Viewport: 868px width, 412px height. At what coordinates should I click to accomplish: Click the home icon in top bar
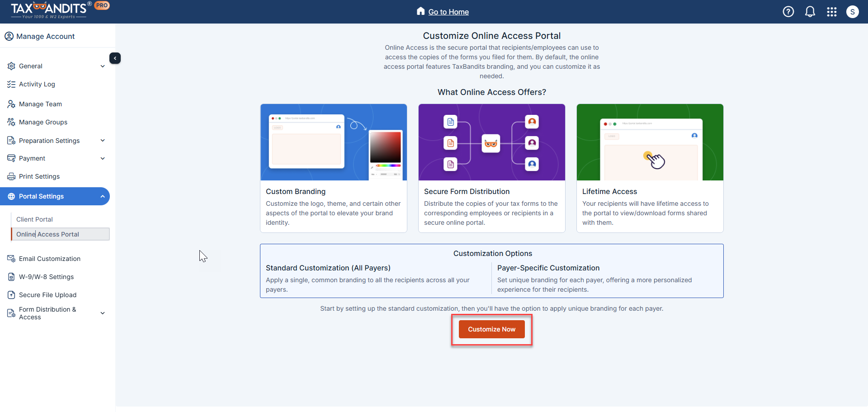(421, 11)
